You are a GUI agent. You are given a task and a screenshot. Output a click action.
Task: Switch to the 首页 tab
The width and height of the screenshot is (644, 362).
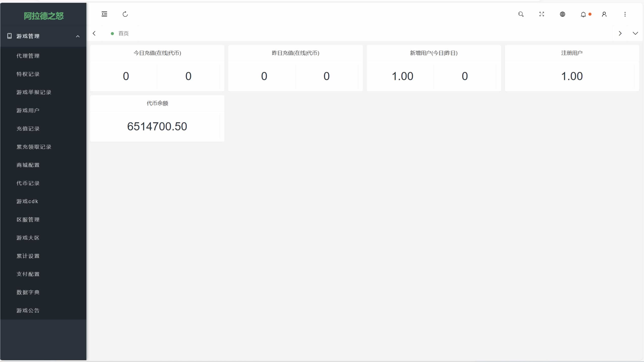(x=123, y=33)
